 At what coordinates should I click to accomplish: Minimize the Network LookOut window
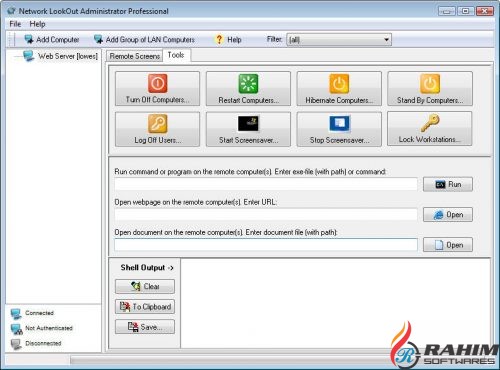447,11
